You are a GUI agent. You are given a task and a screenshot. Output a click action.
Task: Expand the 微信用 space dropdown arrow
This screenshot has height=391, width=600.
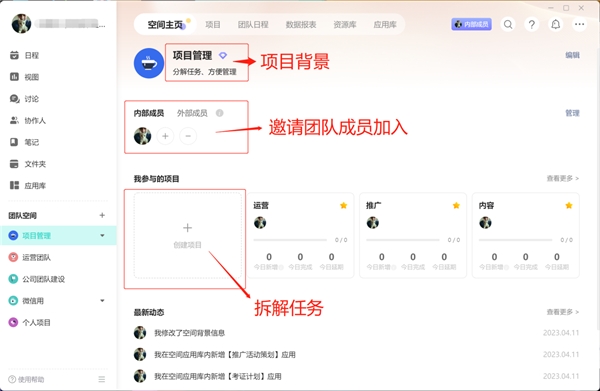pos(102,300)
